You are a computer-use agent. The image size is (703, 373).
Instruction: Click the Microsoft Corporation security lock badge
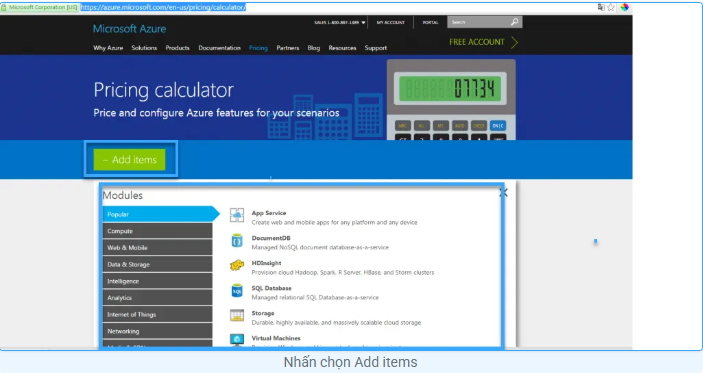click(39, 7)
